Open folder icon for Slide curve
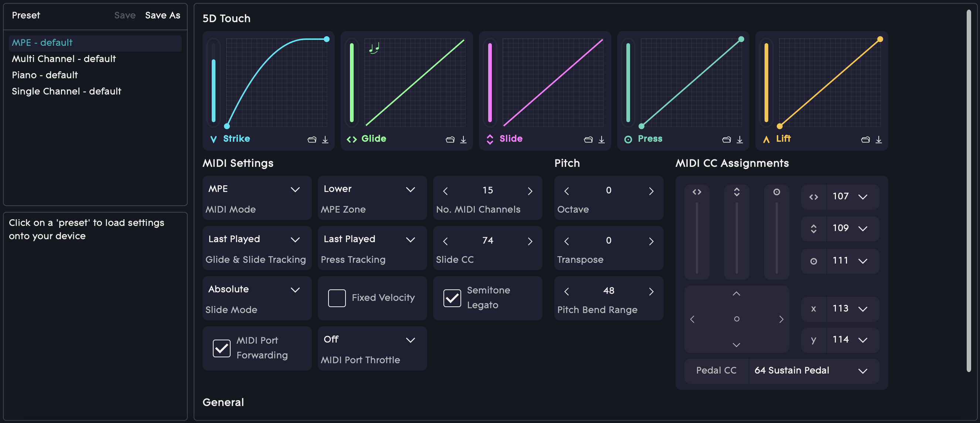 (588, 140)
